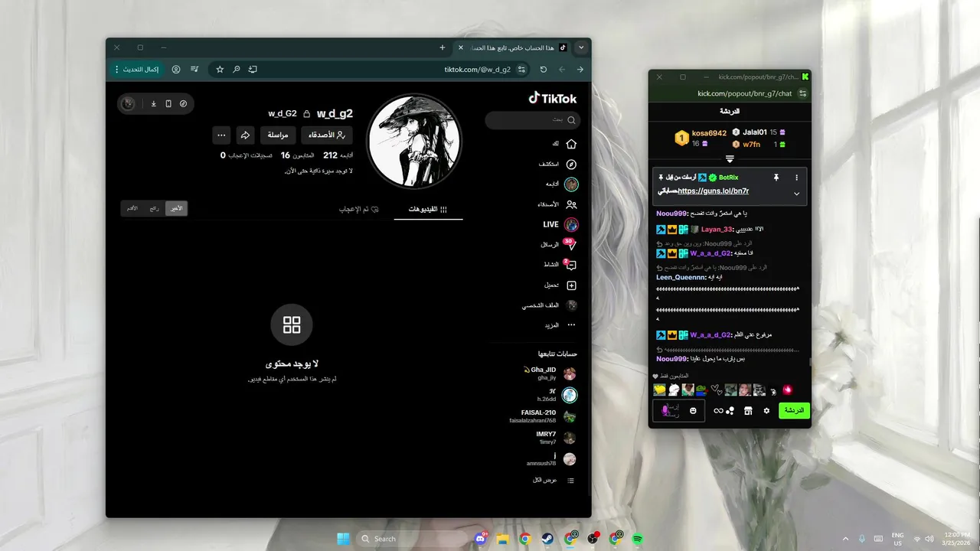Click the TikTok logo

[x=553, y=98]
